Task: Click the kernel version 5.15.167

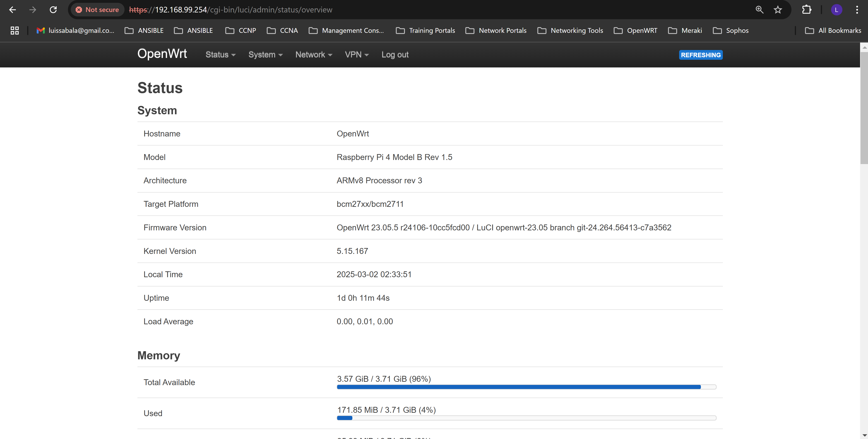Action: coord(352,251)
